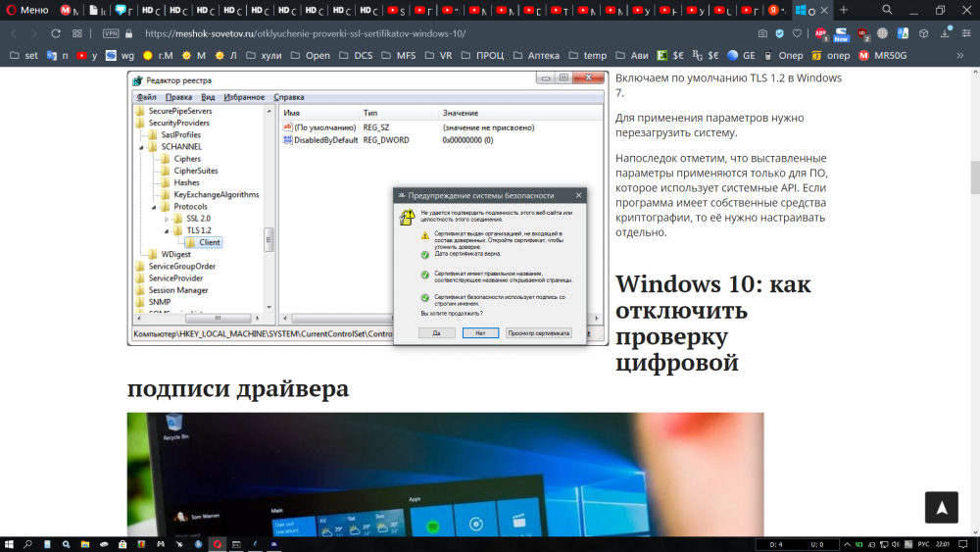Open a new tab with plus button
This screenshot has height=552, width=980.
coord(843,10)
